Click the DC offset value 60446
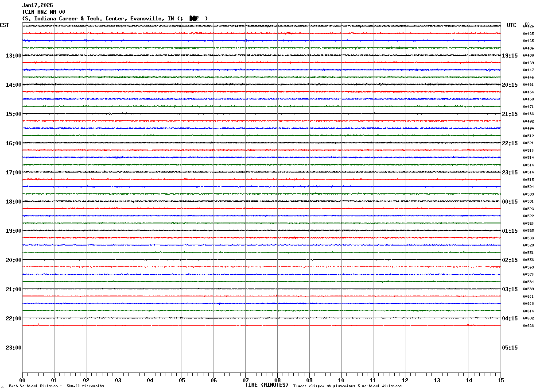536x392 pixels. [x=528, y=77]
